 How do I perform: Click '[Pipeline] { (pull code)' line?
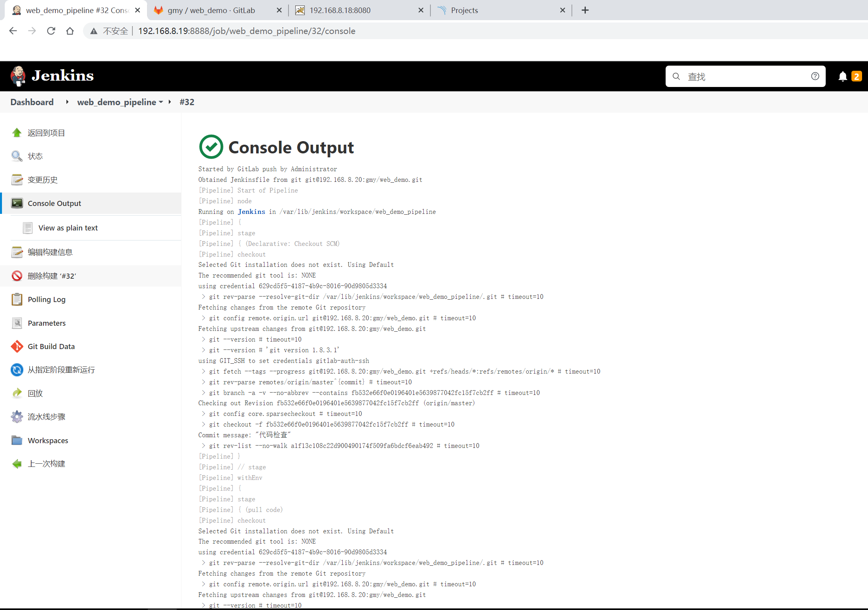(240, 510)
